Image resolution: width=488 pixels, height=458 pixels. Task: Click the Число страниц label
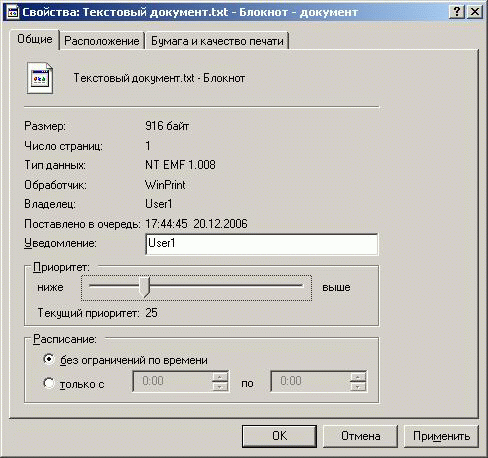click(x=64, y=146)
